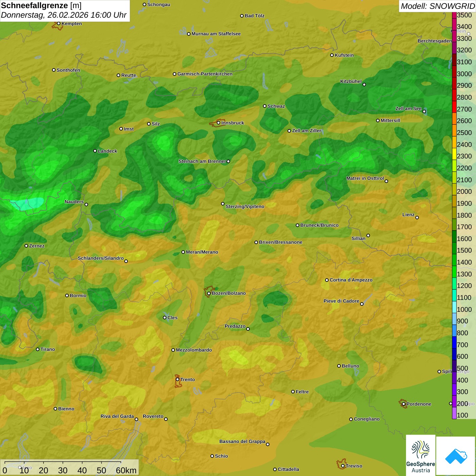Image resolution: width=476 pixels, height=476 pixels.
Task: Click the Bormio marker dot
Action: tap(67, 295)
